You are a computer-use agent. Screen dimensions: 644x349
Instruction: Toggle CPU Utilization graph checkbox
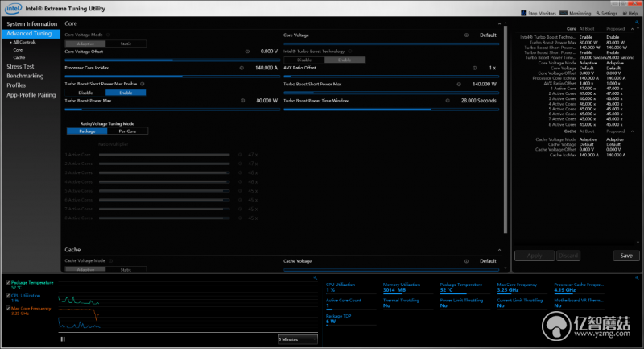(x=8, y=296)
